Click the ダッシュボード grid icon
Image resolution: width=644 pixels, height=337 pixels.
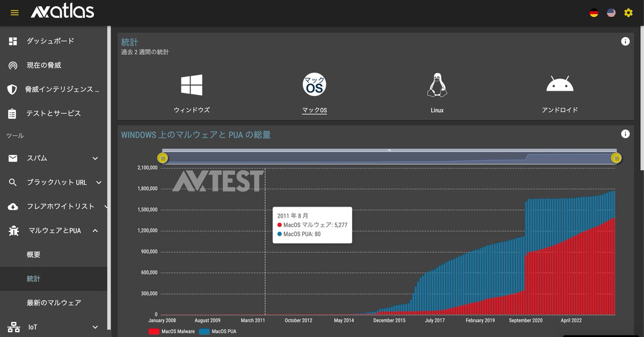(x=13, y=41)
